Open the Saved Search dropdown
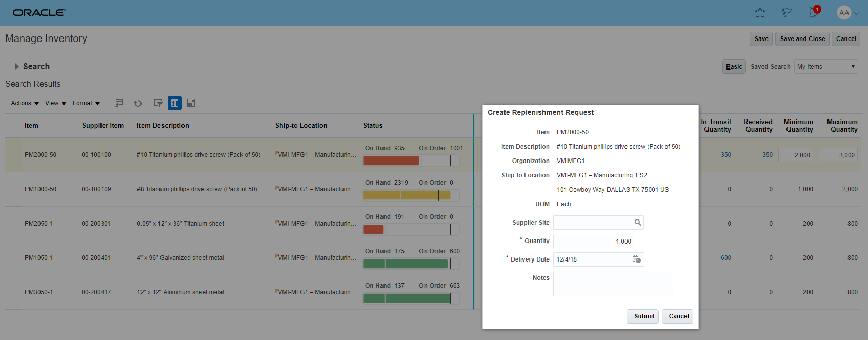 826,67
